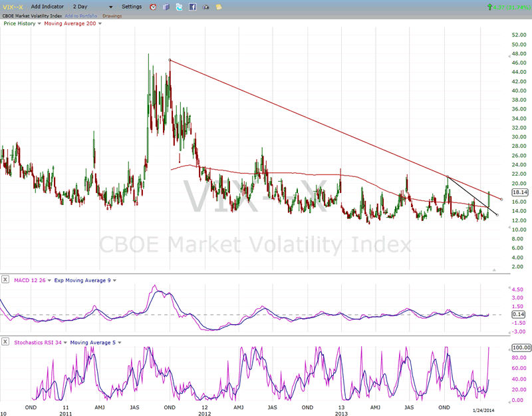Share chart via Twitter icon

point(179,7)
